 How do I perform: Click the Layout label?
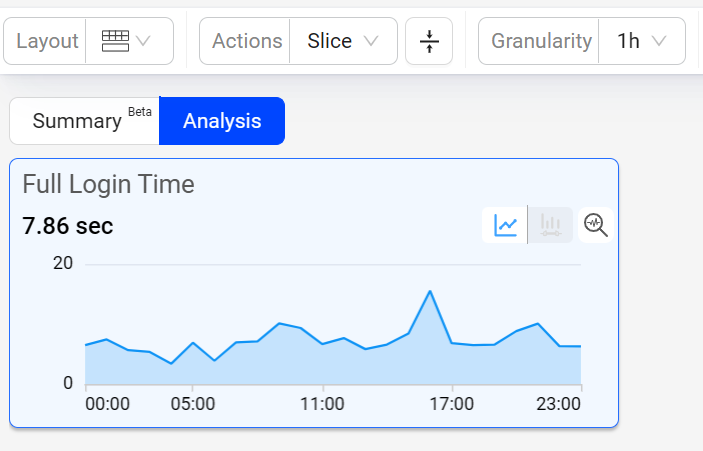coord(47,41)
